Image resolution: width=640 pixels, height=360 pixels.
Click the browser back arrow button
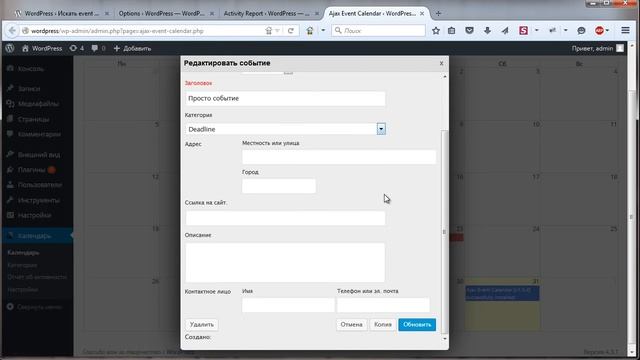click(x=12, y=31)
